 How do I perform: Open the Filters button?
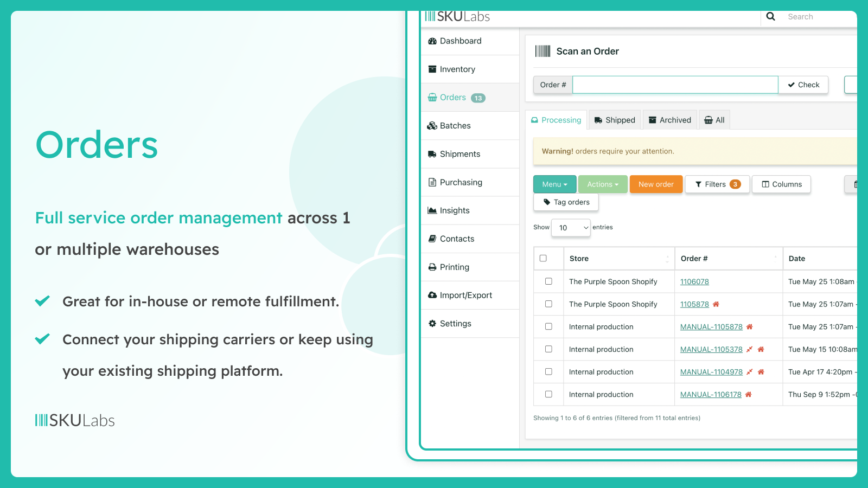[717, 184]
